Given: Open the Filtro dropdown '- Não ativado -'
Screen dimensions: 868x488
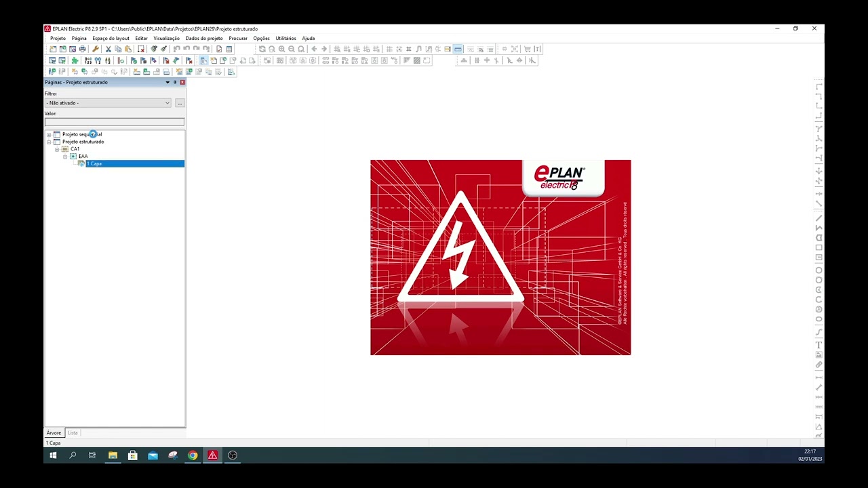Looking at the screenshot, I should point(108,103).
